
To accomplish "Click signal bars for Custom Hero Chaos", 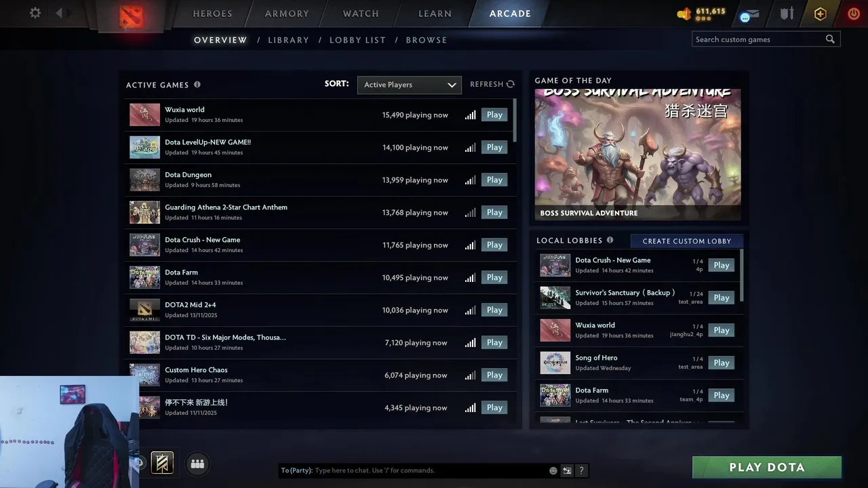I will click(x=470, y=375).
